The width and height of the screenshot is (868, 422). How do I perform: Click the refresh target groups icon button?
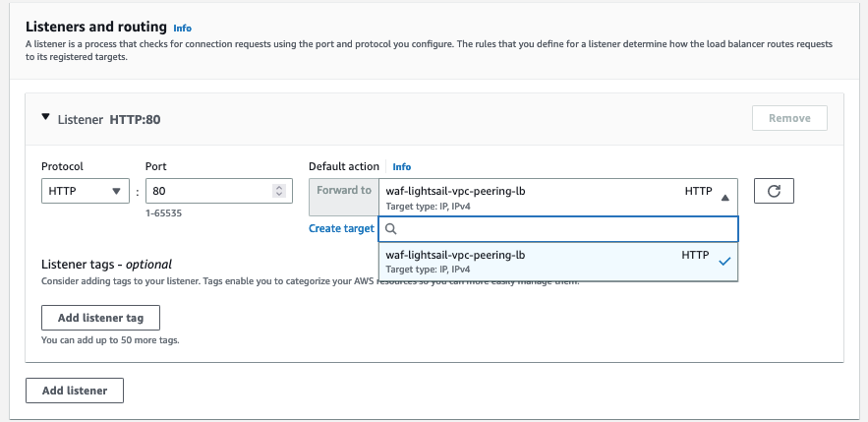774,191
